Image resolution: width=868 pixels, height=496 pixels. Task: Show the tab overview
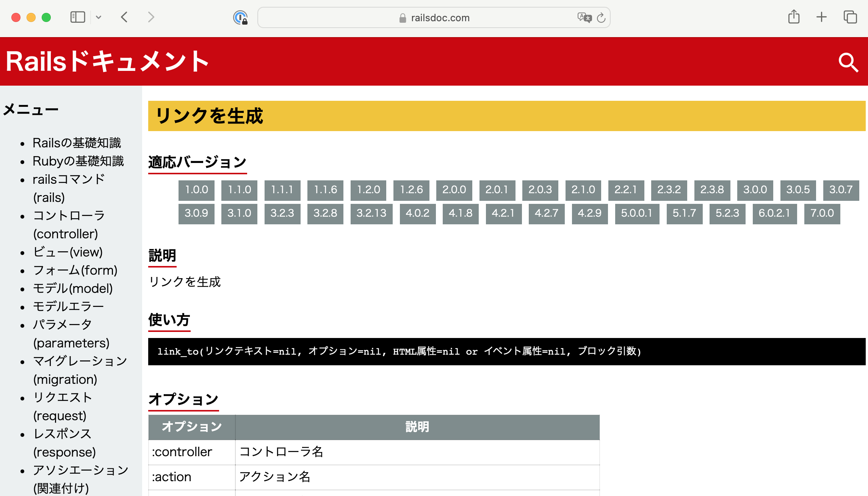(850, 17)
